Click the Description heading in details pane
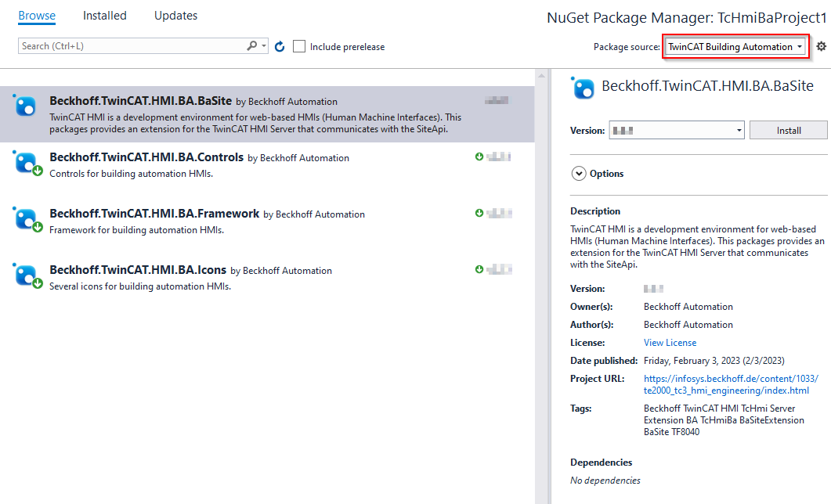 pos(595,211)
